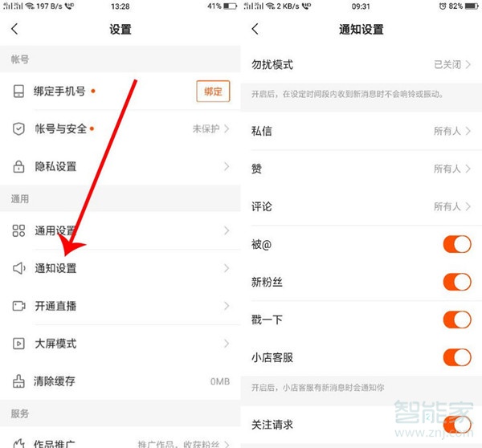This screenshot has width=482, height=448.
Task: Tap the speaker icon for 通知设置
Action: [18, 268]
